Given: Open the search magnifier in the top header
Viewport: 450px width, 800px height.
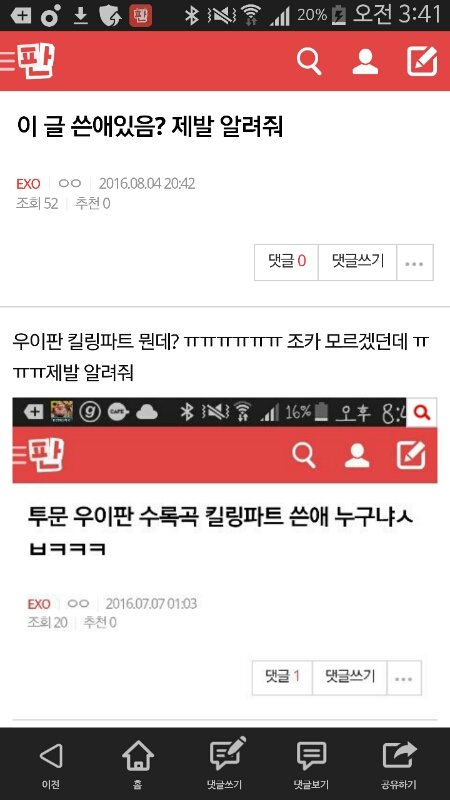Looking at the screenshot, I should click(x=309, y=61).
